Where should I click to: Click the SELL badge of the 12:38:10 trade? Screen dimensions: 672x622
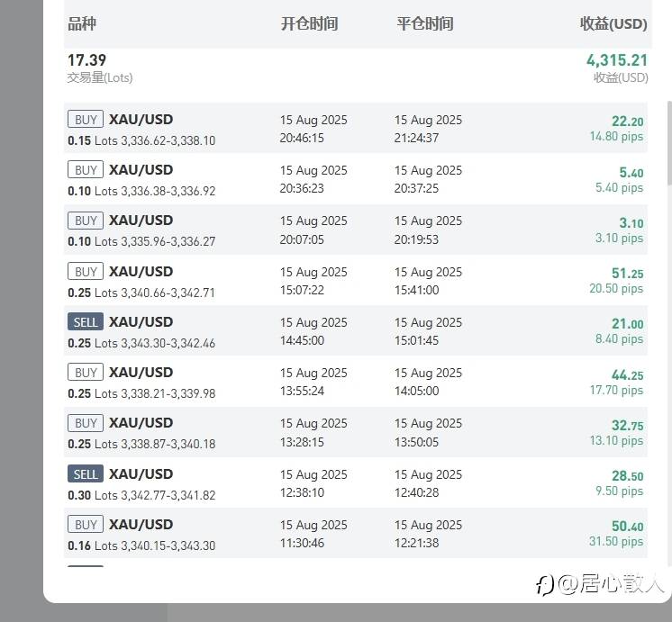click(x=86, y=473)
